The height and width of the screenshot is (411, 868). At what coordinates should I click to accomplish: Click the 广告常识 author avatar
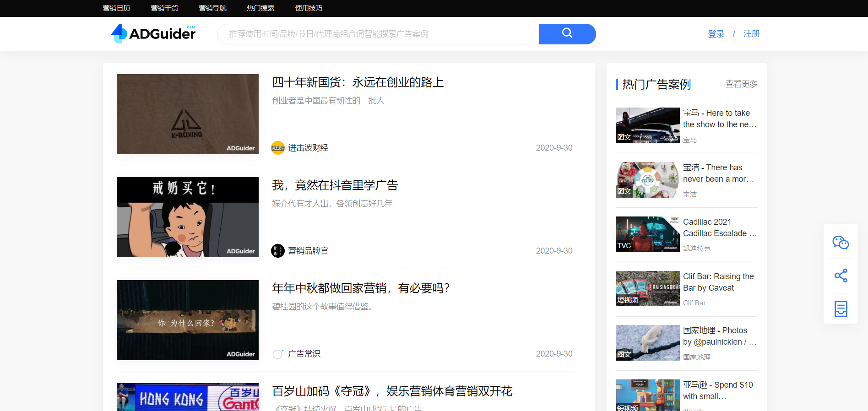(x=278, y=354)
